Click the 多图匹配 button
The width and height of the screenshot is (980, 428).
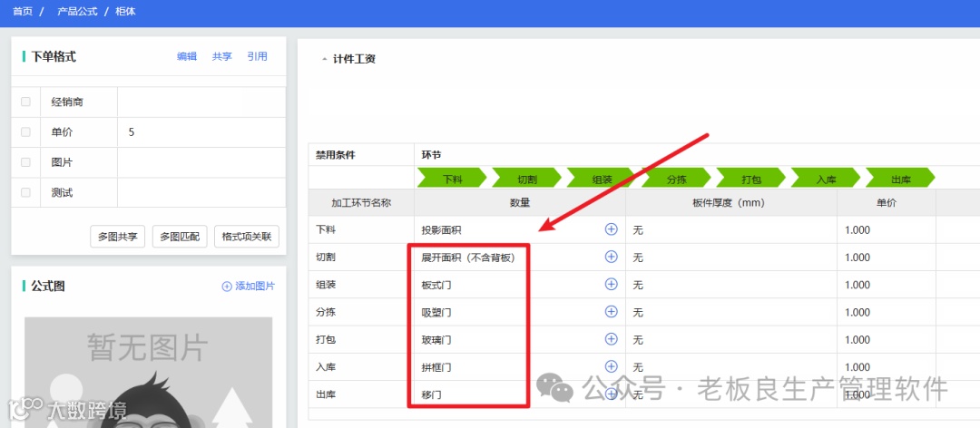[x=180, y=237]
